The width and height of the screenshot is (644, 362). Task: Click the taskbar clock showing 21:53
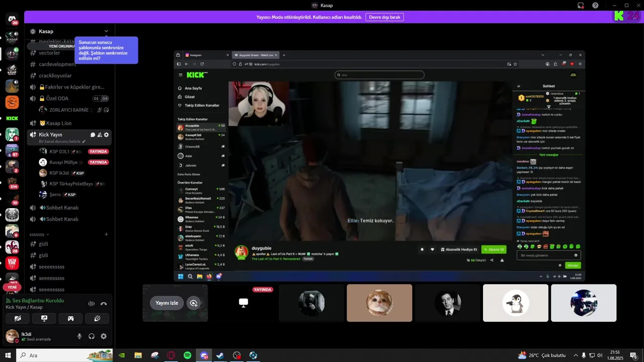616,355
